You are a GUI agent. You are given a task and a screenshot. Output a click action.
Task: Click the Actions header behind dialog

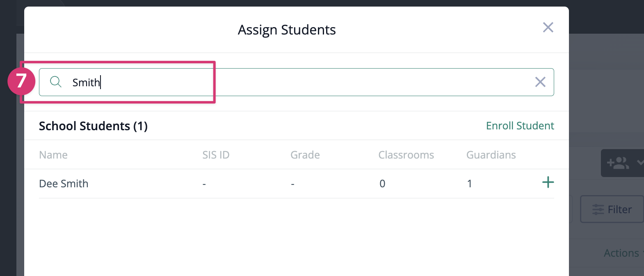pos(621,253)
